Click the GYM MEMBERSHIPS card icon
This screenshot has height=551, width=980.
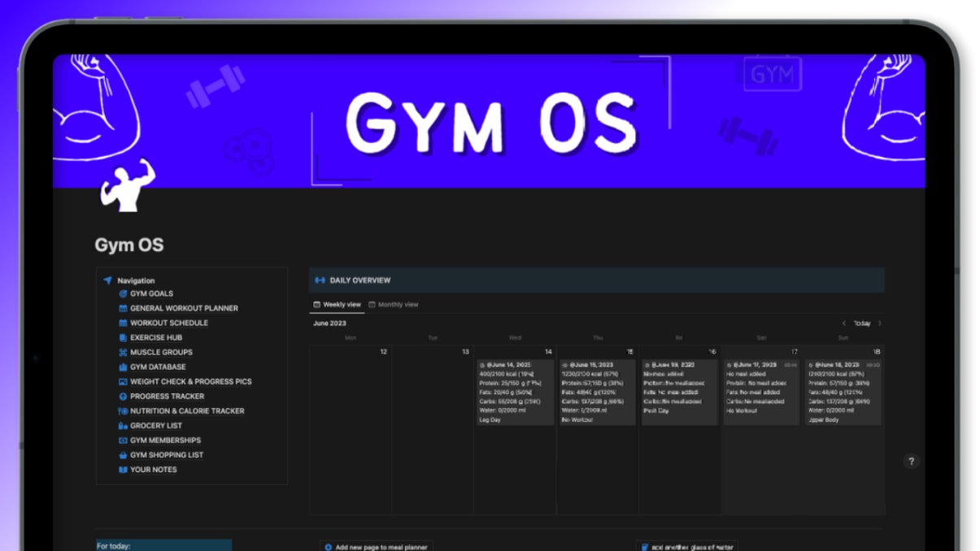(x=123, y=440)
